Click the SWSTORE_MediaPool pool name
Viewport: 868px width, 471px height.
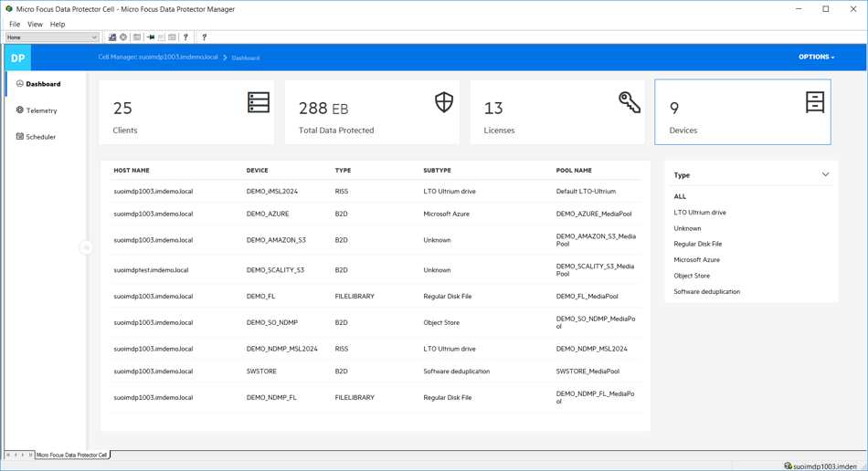pyautogui.click(x=587, y=372)
